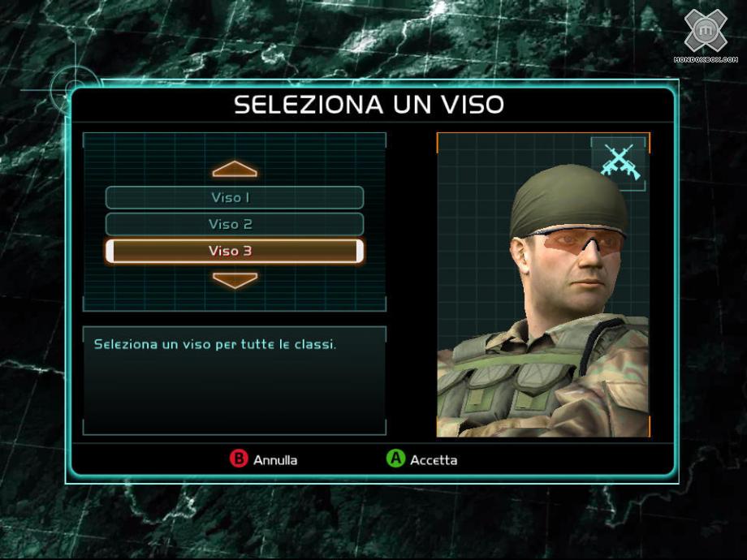Click the soldier's green bandana
The image size is (747, 560).
click(568, 201)
